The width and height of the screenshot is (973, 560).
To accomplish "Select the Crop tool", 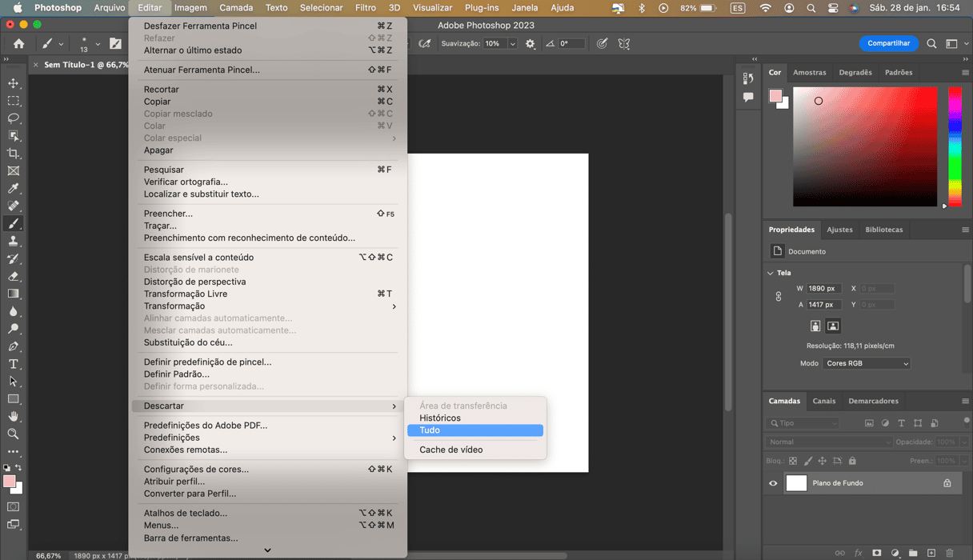I will coord(14,154).
